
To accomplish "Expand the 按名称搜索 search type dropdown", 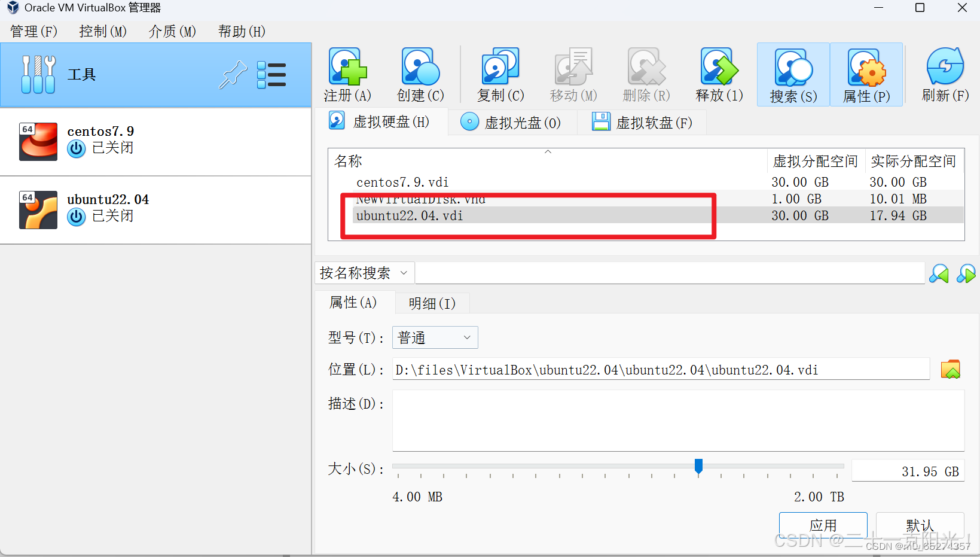I will click(364, 273).
